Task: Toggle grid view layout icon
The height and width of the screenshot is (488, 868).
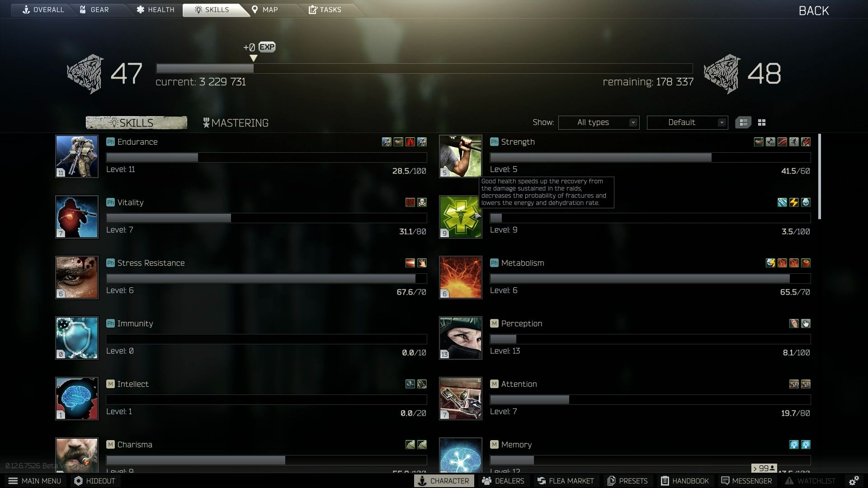Action: pos(762,122)
